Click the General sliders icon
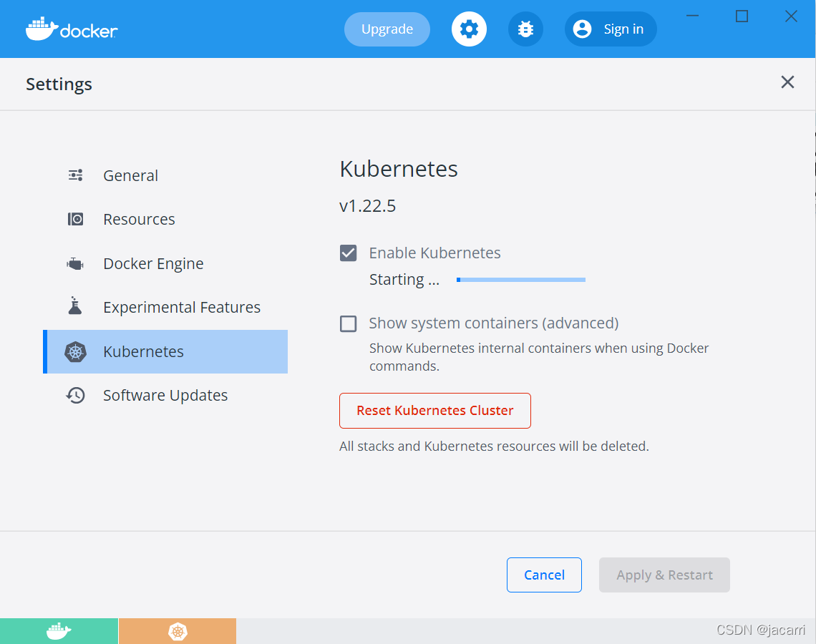Screen dimensions: 816x644 pyautogui.click(x=75, y=175)
